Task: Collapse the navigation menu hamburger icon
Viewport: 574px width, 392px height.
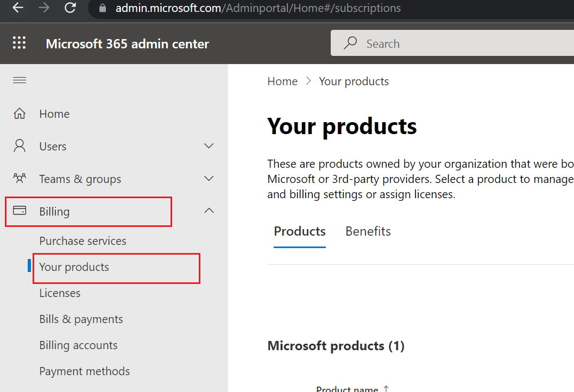Action: pos(20,80)
